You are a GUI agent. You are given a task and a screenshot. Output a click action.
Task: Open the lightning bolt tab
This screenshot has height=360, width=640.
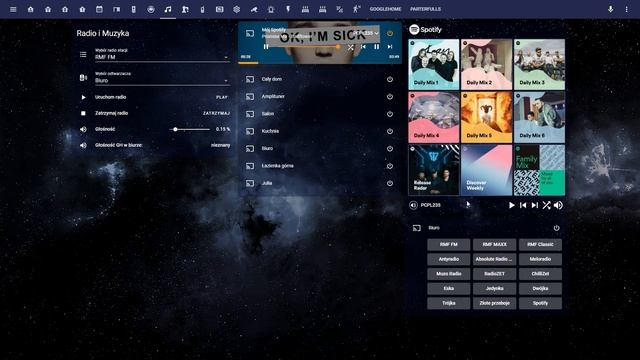coord(288,9)
